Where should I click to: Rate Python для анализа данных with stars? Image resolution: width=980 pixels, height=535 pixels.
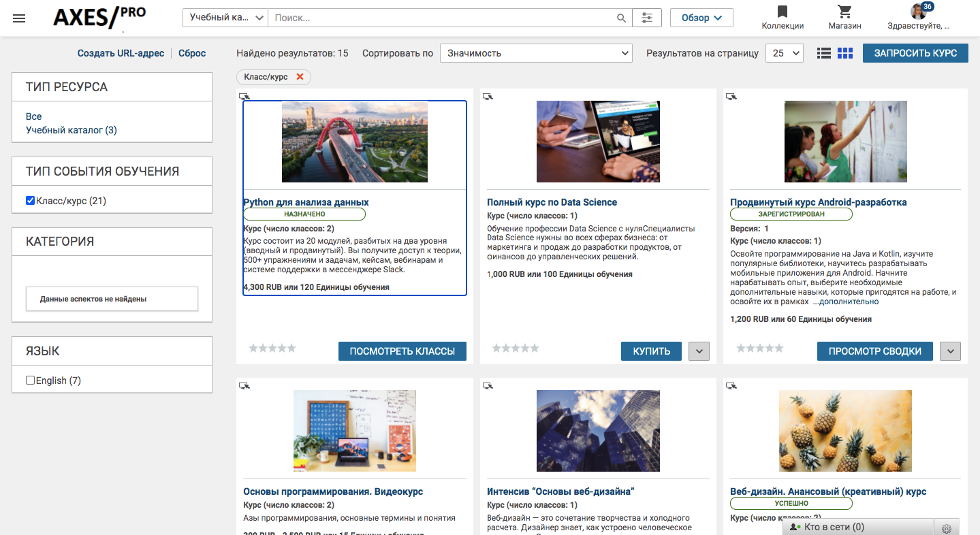click(272, 348)
